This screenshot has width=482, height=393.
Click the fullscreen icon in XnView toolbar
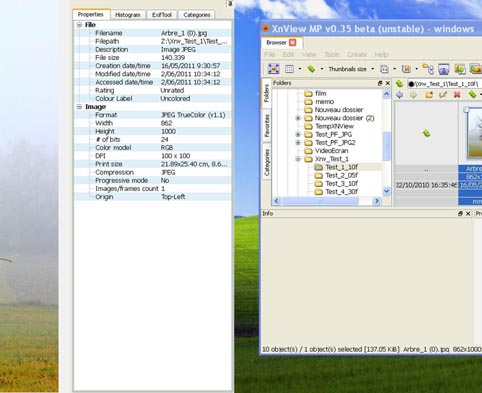point(273,69)
